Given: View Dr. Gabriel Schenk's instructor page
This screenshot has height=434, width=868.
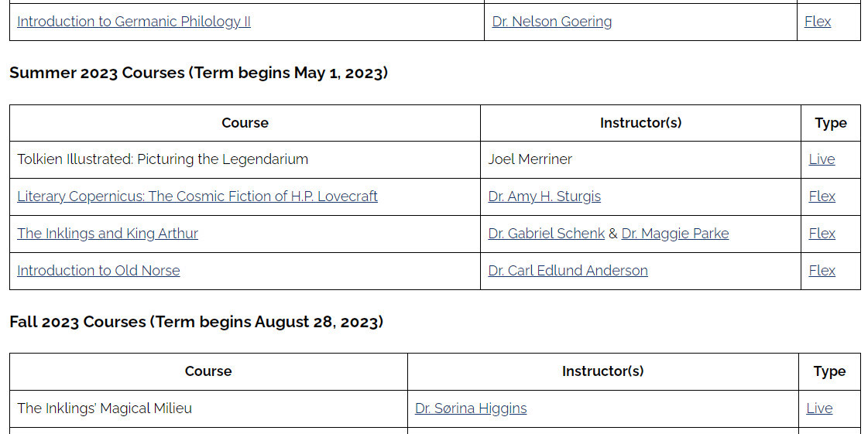Looking at the screenshot, I should point(546,234).
